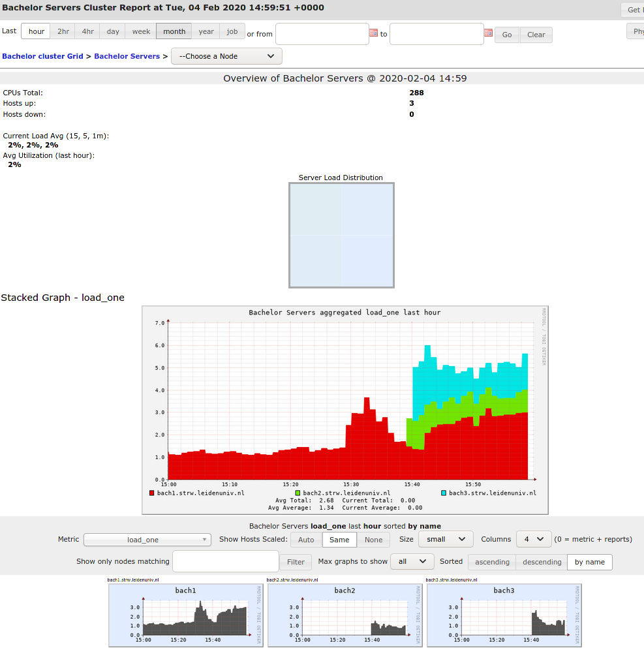Open the Metric load_one selector
Image resolution: width=644 pixels, height=650 pixels.
coord(147,540)
